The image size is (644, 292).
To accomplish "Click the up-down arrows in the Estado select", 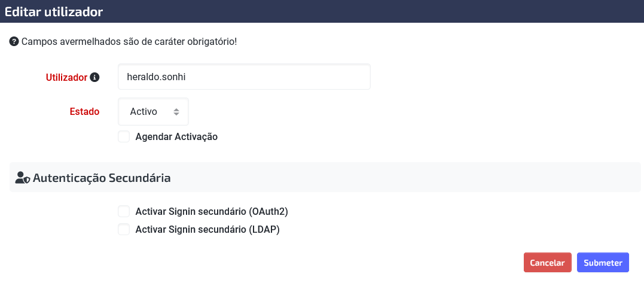I will (176, 112).
